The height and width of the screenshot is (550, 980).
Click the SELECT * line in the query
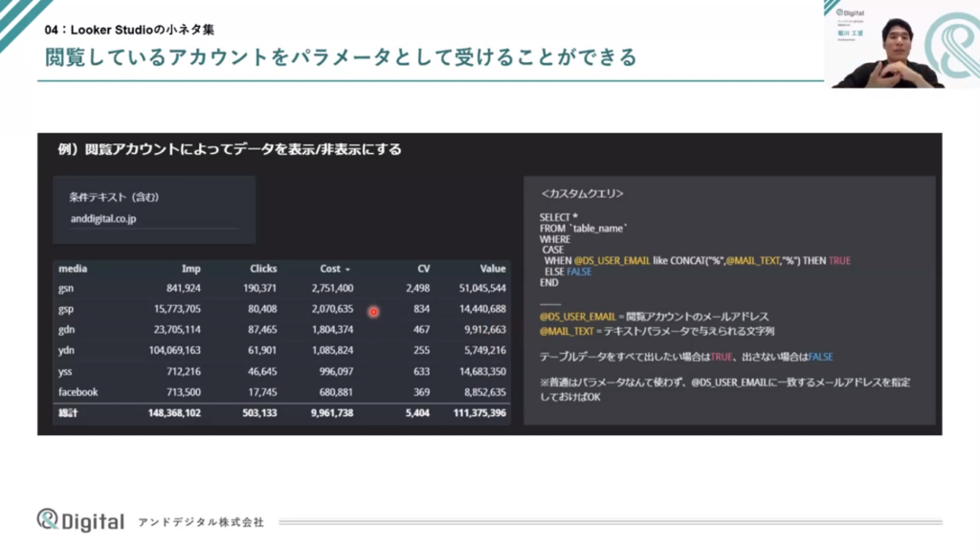tap(560, 217)
